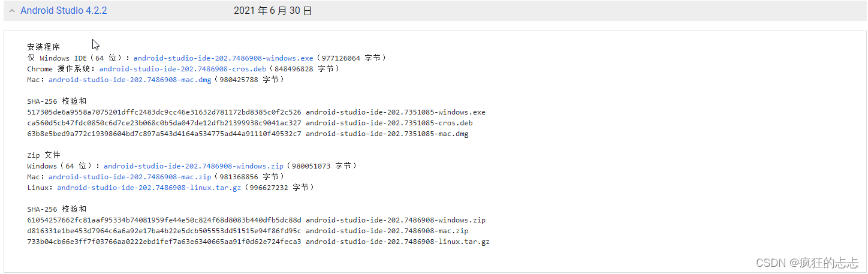The image size is (868, 274).
Task: Click the Linux: label before the tar.gz link
Action: pos(40,188)
